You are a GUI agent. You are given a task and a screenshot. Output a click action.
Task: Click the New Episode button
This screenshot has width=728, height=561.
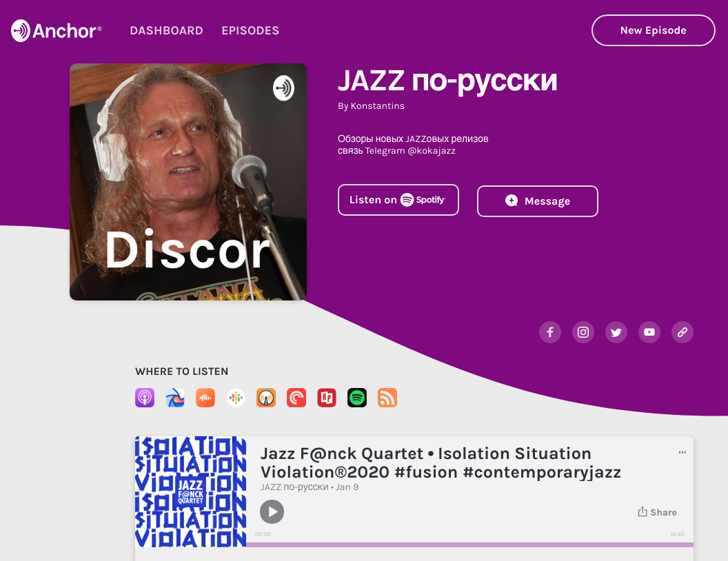pos(654,30)
